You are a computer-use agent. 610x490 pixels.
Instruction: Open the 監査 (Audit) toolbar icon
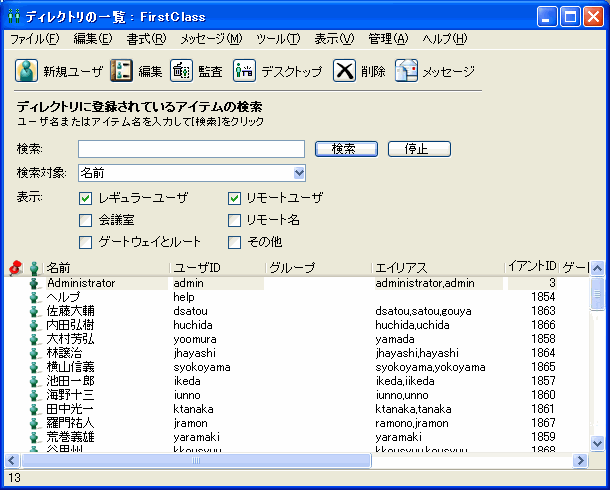click(181, 71)
